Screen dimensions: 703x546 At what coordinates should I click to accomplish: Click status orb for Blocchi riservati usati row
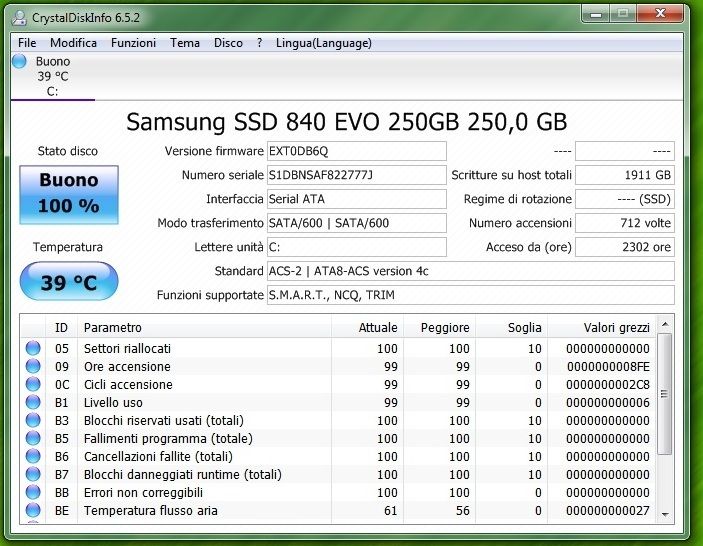point(33,420)
